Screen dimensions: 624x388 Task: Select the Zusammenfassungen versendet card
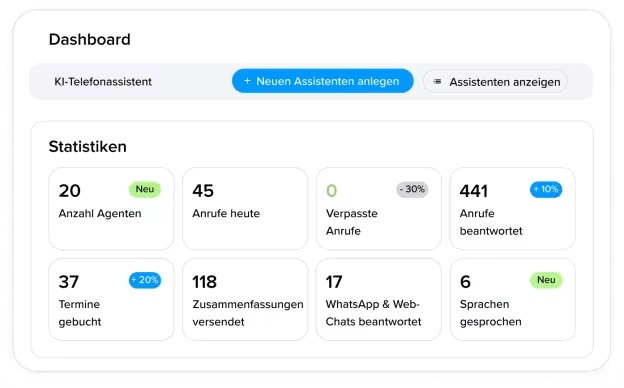click(x=245, y=299)
